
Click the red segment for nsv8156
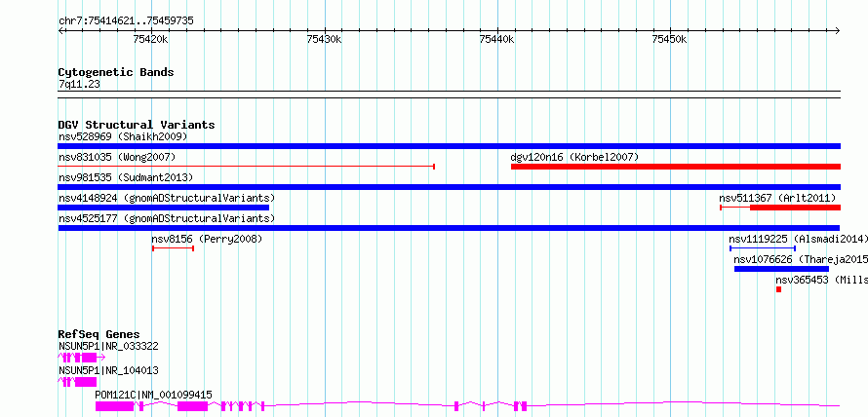pyautogui.click(x=173, y=248)
